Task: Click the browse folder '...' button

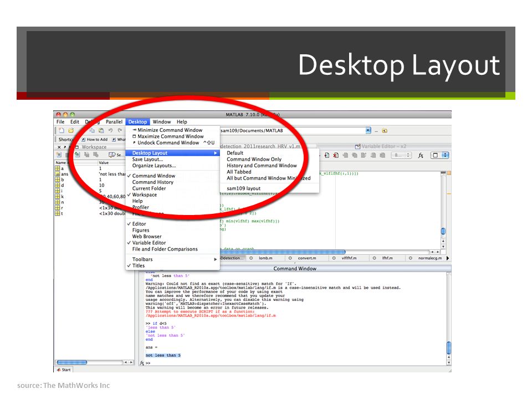Action: coord(376,131)
